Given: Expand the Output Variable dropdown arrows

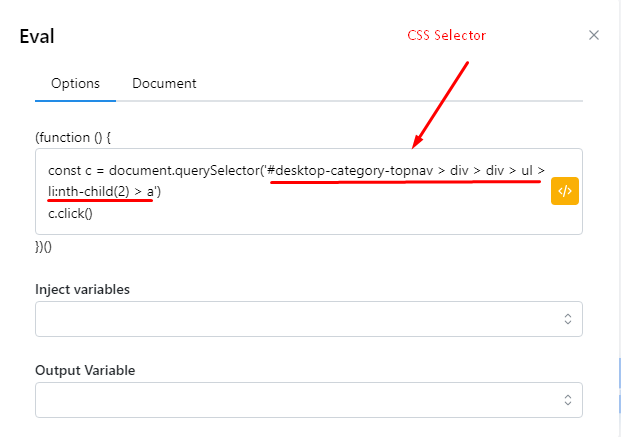Looking at the screenshot, I should [x=567, y=400].
